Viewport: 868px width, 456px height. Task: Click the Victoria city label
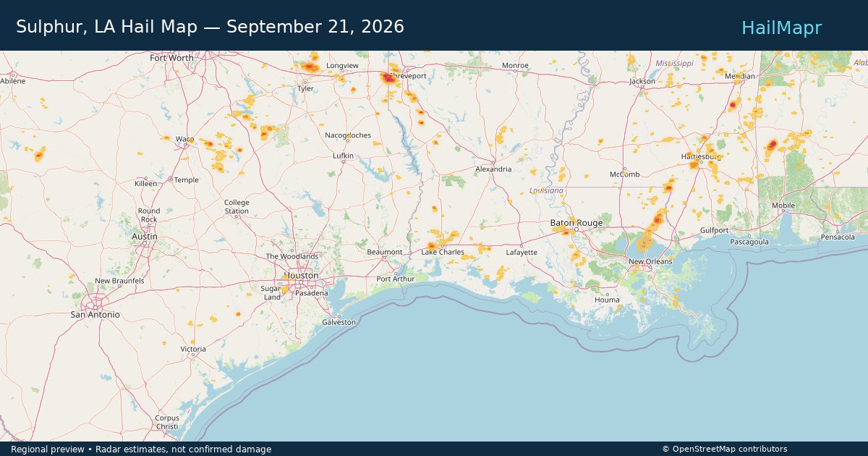pyautogui.click(x=193, y=349)
